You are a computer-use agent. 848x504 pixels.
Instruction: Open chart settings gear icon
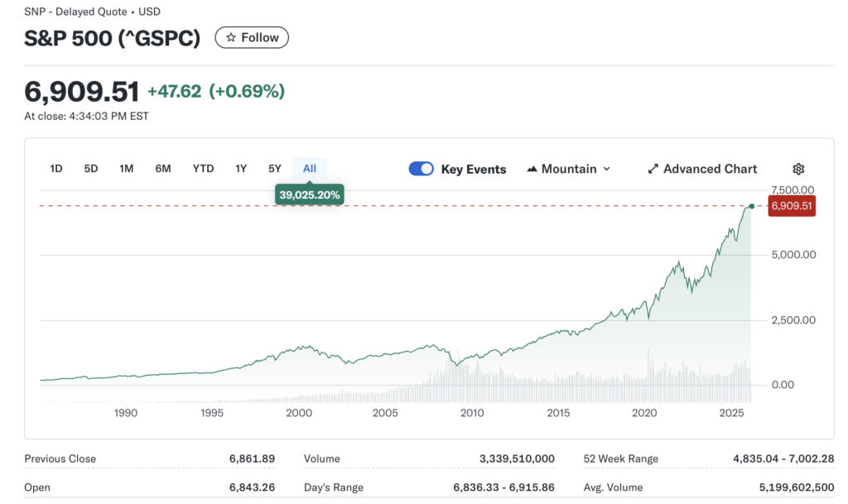coord(798,169)
